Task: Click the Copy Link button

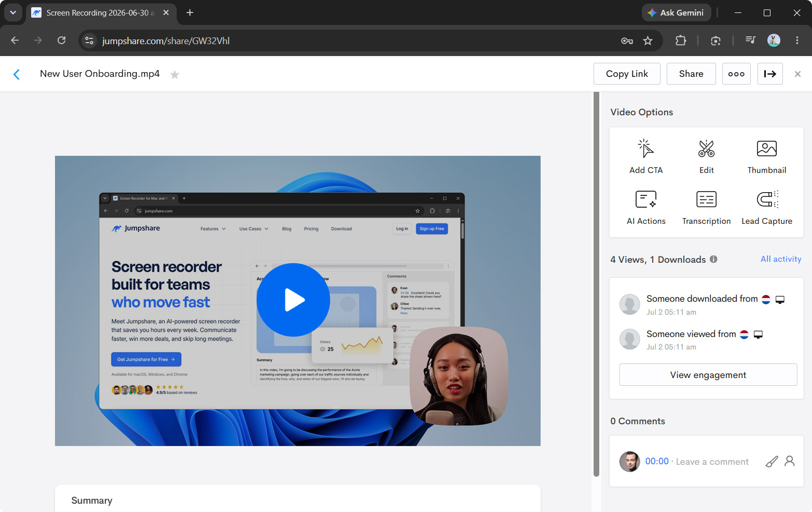Action: coord(627,74)
